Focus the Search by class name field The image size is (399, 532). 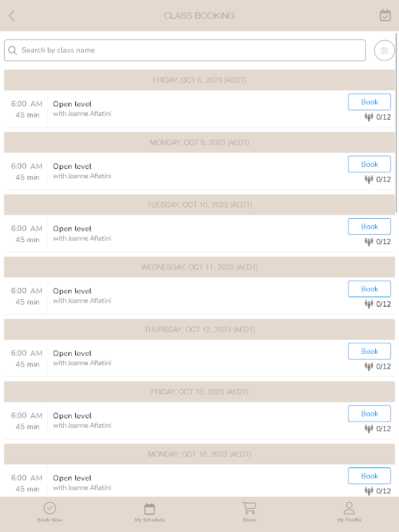click(x=185, y=51)
